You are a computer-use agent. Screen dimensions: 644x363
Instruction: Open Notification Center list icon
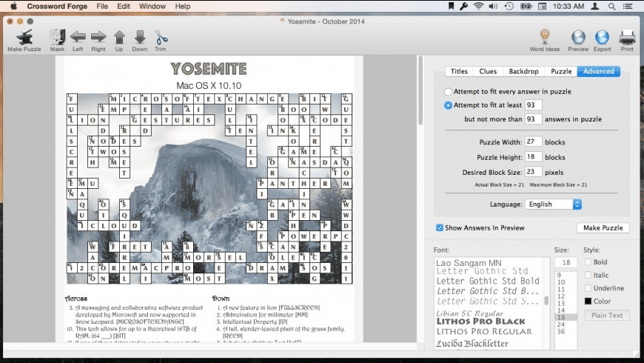pos(628,6)
